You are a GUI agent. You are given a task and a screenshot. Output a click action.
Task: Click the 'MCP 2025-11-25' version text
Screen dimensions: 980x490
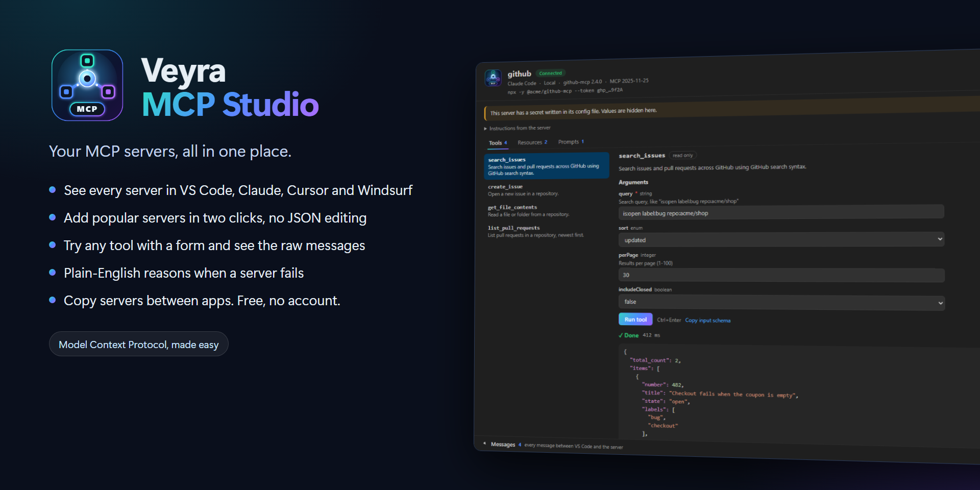tap(629, 81)
